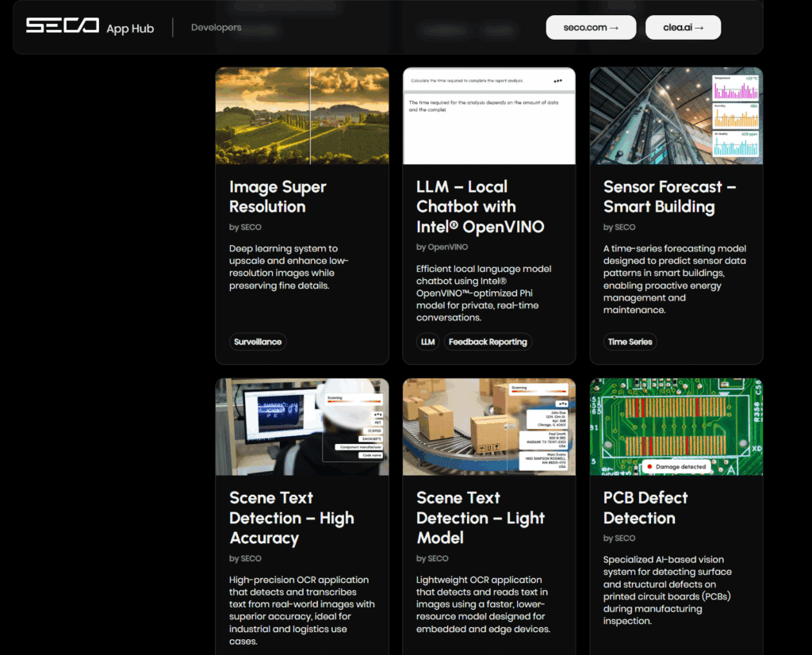812x655 pixels.
Task: Select the Time Series tag
Action: point(630,342)
